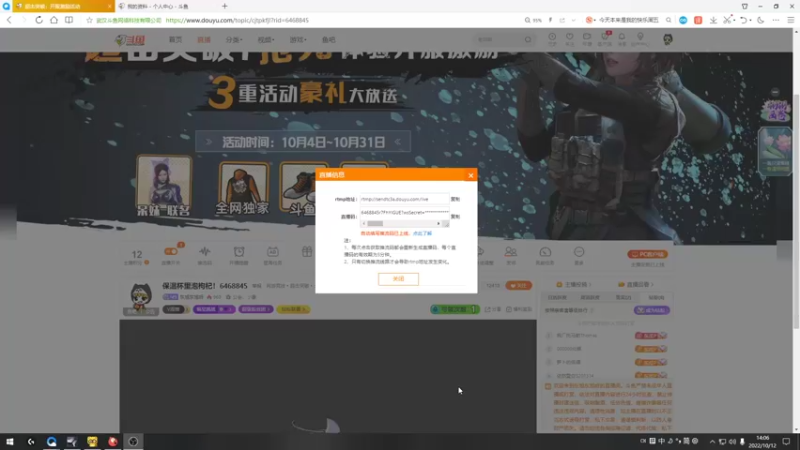
Task: Click the orange PC client button
Action: pyautogui.click(x=647, y=254)
